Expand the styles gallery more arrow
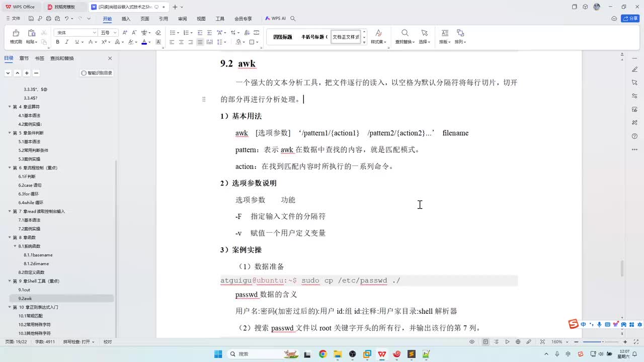This screenshot has width=644, height=362. coord(364,43)
